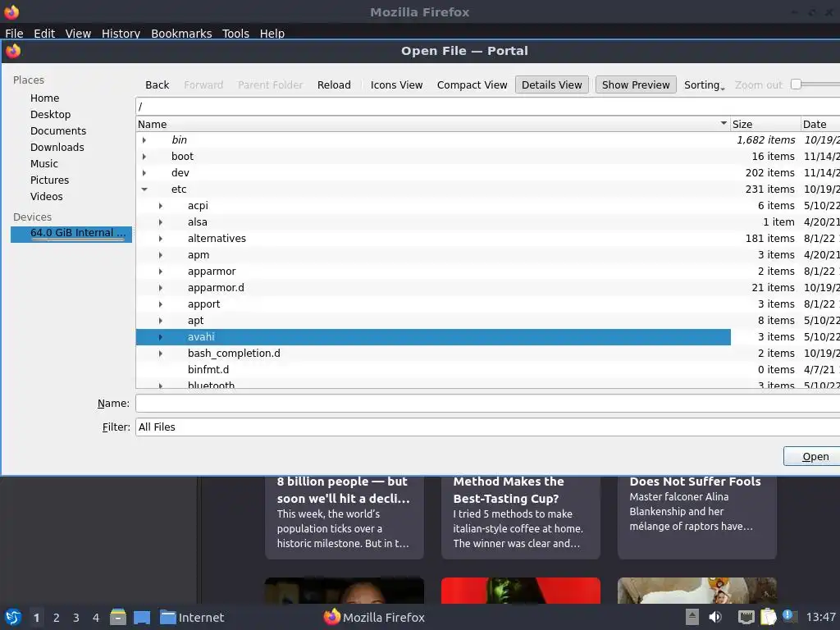Expand the bash_completion.d folder

[160, 354]
